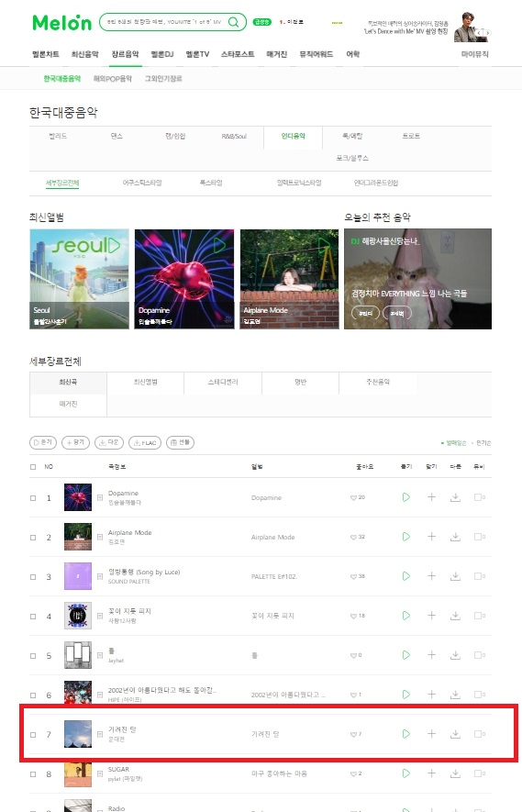
Task: Add Airplane Mode track to playlist with plus icon
Action: pyautogui.click(x=431, y=537)
